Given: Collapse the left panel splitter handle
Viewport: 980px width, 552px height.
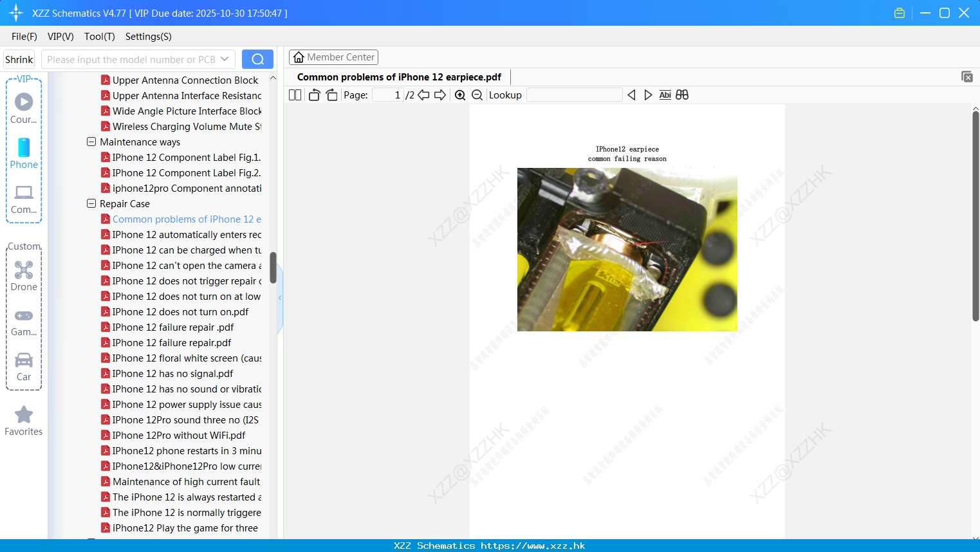Looking at the screenshot, I should click(x=280, y=297).
